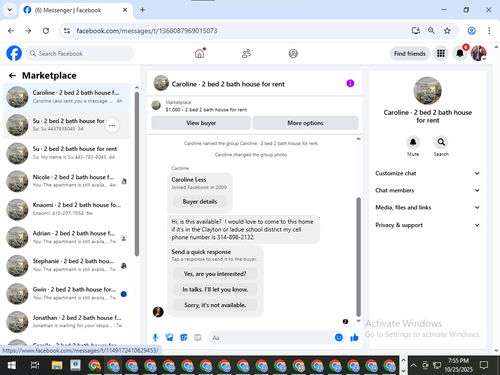This screenshot has height=375, width=500.
Task: Open Adrian 2 bed 2 bath chat
Action: (67, 237)
